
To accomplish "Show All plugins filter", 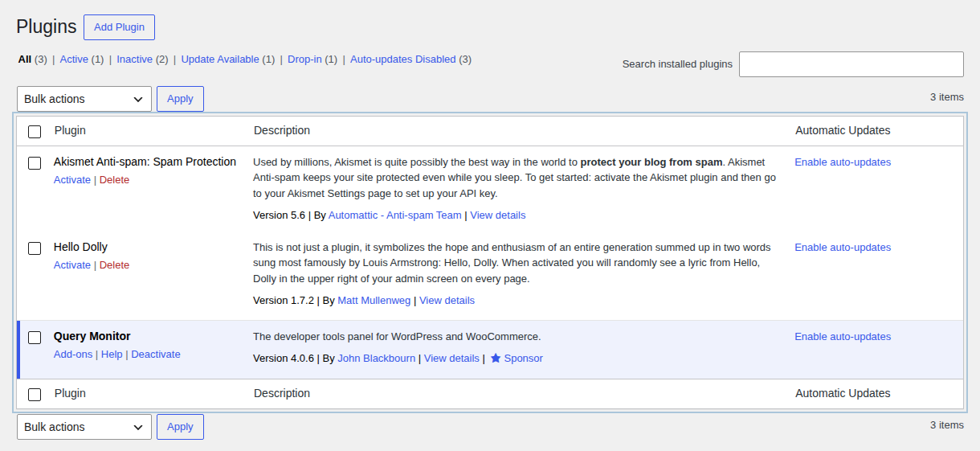I will click(25, 59).
